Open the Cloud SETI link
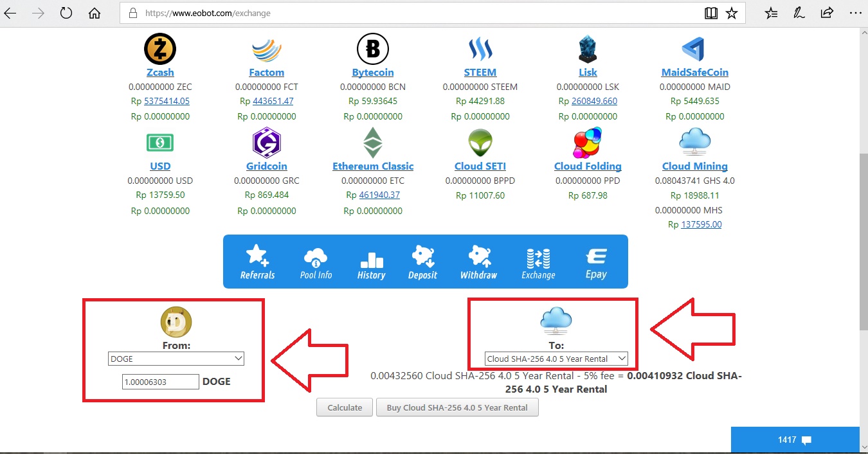The height and width of the screenshot is (455, 868). tap(480, 166)
